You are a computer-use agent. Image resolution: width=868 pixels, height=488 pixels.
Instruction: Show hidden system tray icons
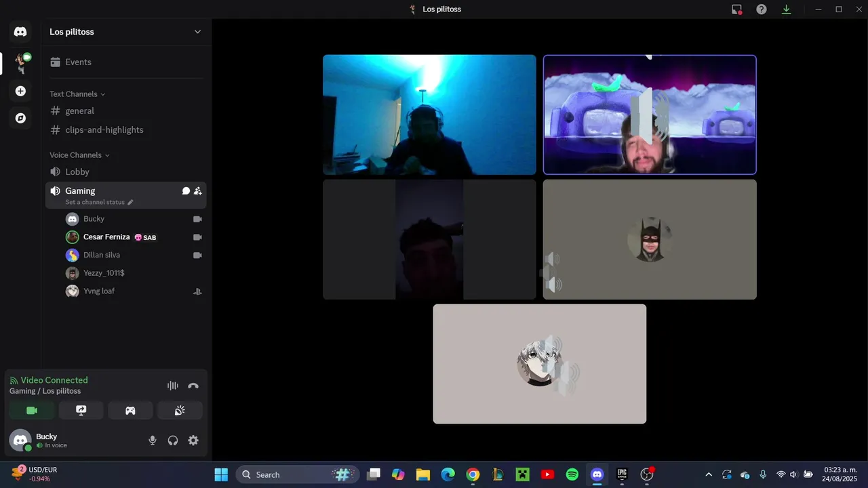[x=709, y=474]
